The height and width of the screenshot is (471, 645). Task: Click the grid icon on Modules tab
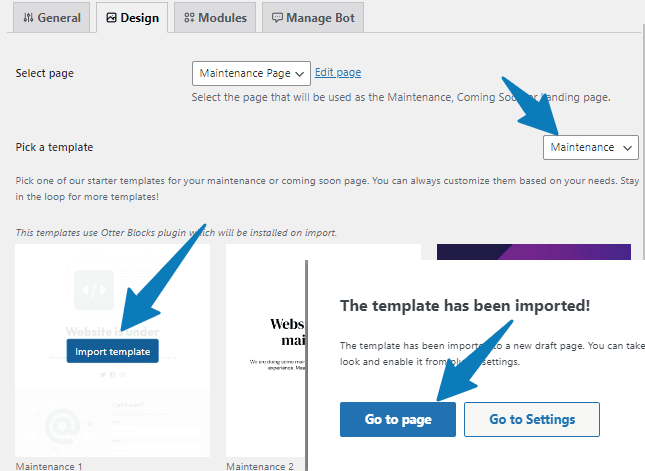189,18
